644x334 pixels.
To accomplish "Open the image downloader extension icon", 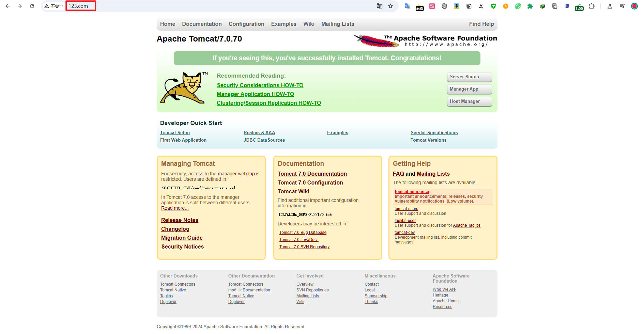I will click(457, 6).
